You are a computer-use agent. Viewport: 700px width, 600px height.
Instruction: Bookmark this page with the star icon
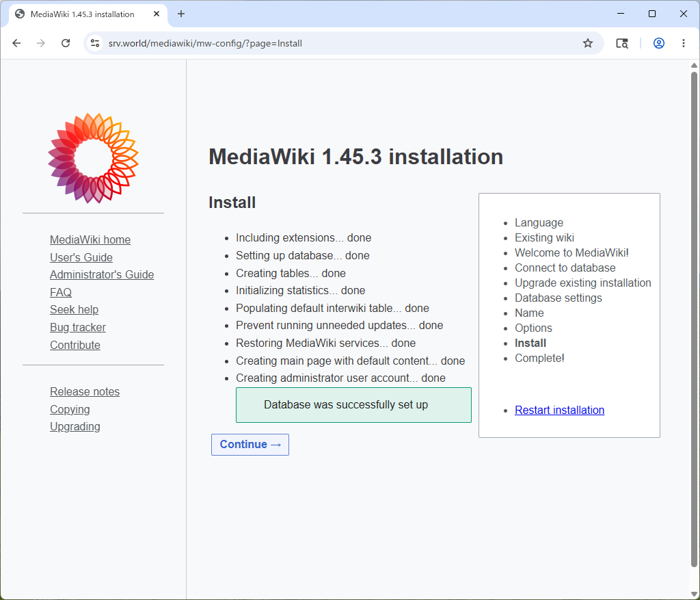(587, 43)
